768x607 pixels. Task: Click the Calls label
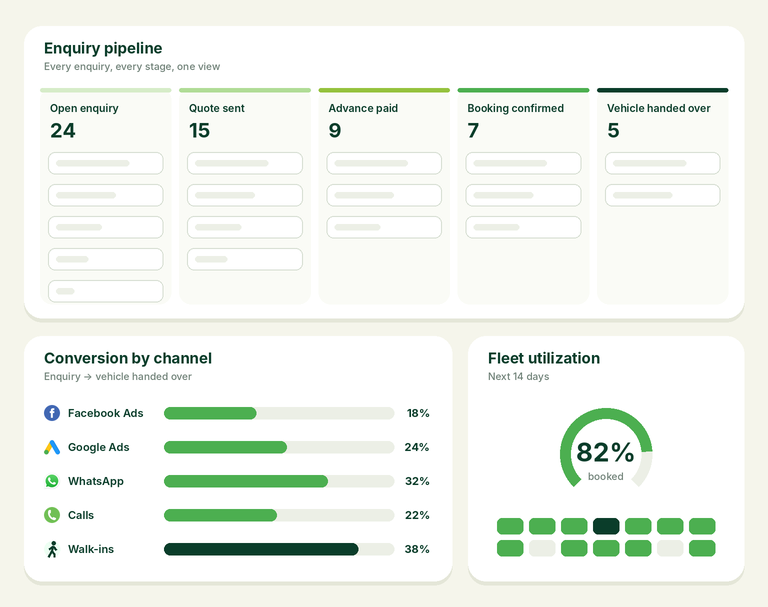(81, 515)
